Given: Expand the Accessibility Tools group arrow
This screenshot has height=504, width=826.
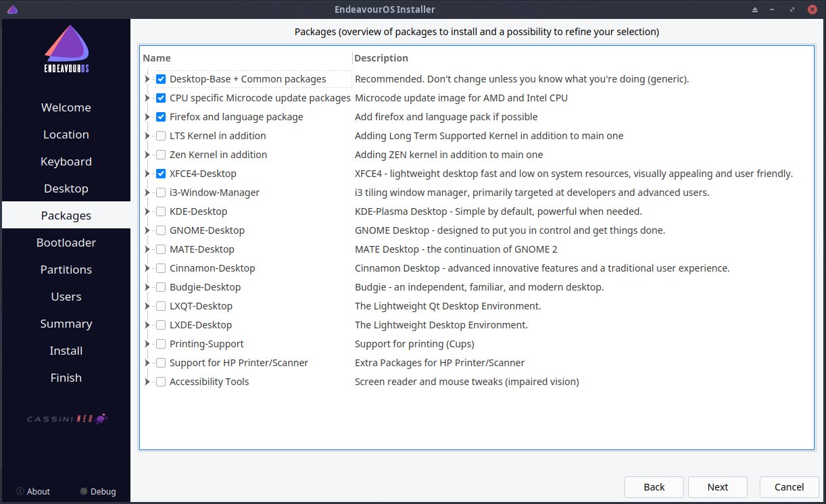Looking at the screenshot, I should (147, 382).
